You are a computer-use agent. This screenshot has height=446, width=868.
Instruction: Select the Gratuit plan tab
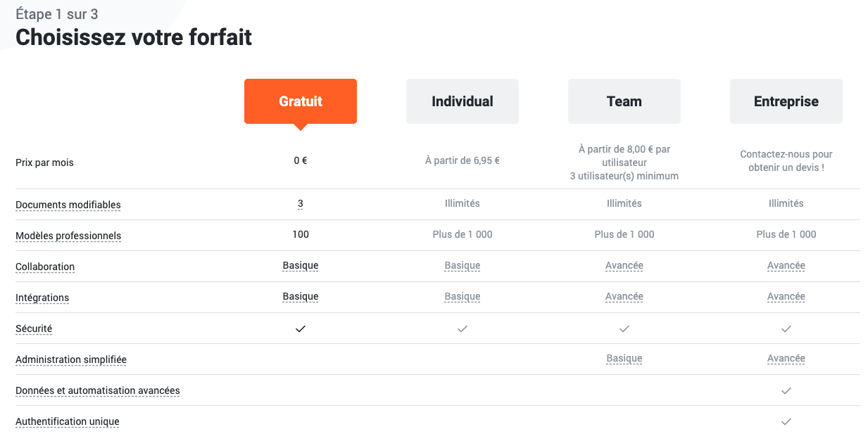(301, 101)
